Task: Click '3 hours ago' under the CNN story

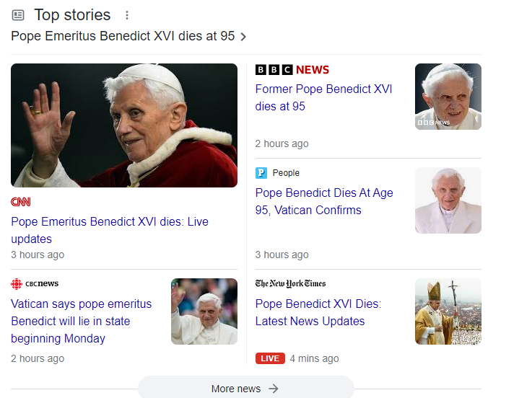Action: [x=38, y=255]
